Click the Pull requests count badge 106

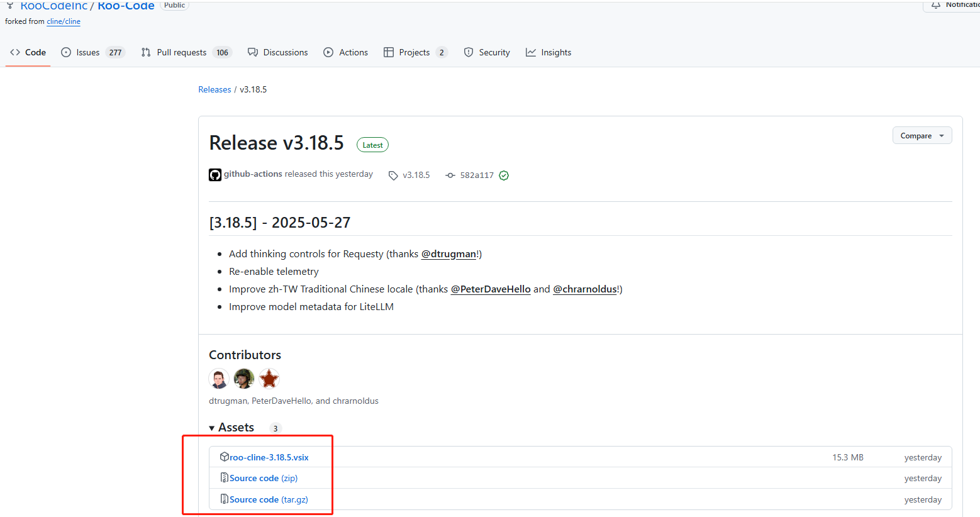[x=222, y=53]
